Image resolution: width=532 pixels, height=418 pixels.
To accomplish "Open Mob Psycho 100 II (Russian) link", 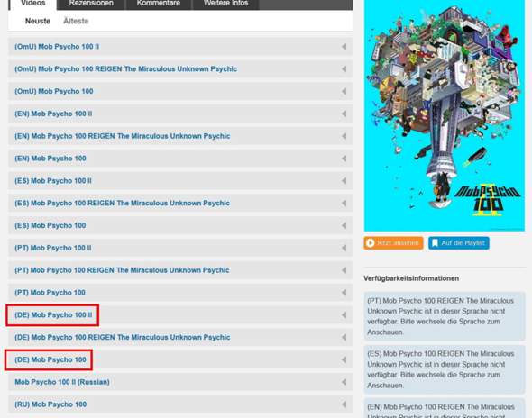I will (x=62, y=382).
